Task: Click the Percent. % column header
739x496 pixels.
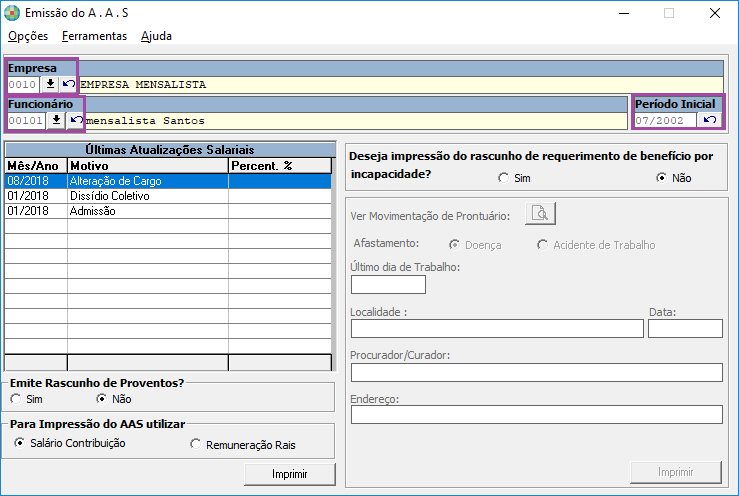Action: 280,166
